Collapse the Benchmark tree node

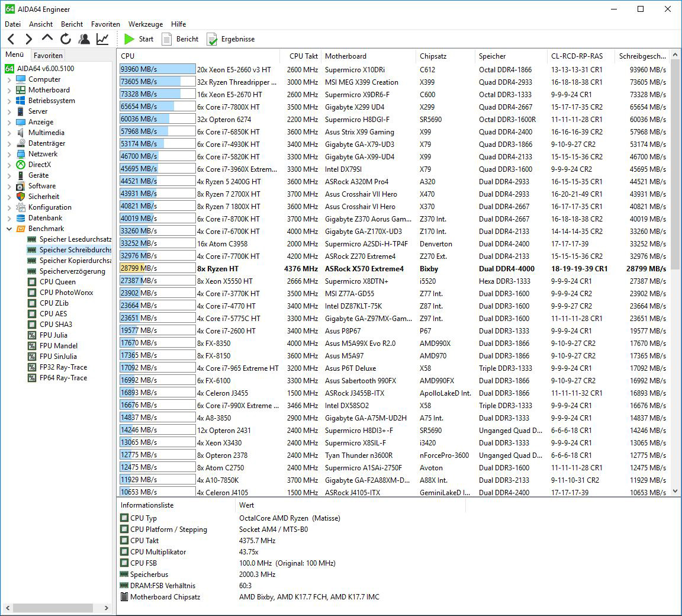(x=9, y=229)
